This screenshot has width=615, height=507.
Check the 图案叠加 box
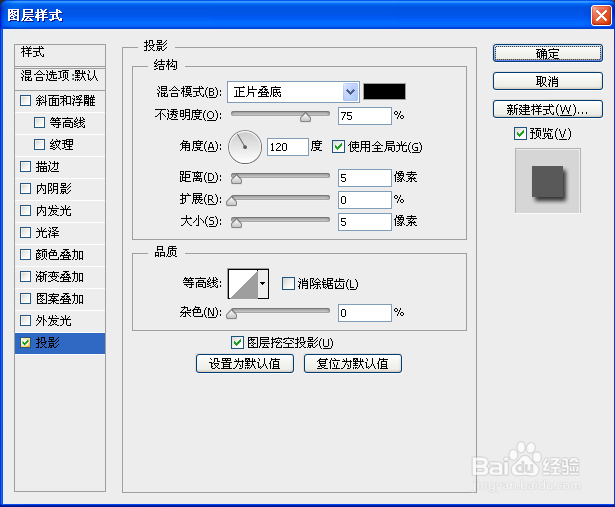25,298
